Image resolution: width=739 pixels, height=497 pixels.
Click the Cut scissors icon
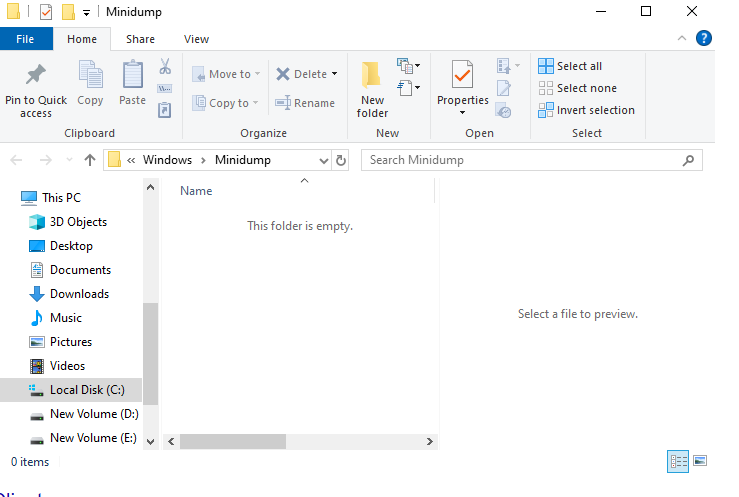coord(164,66)
